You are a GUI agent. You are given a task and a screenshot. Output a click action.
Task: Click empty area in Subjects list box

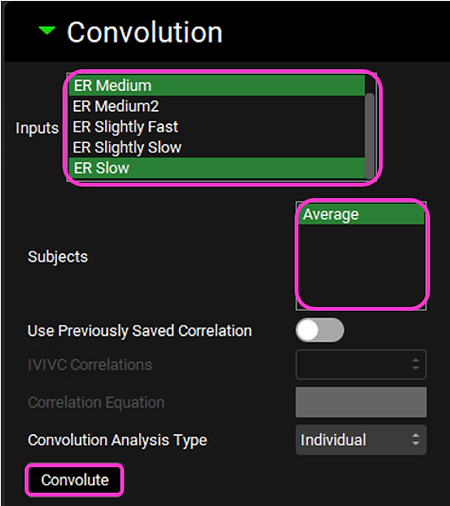[x=361, y=265]
